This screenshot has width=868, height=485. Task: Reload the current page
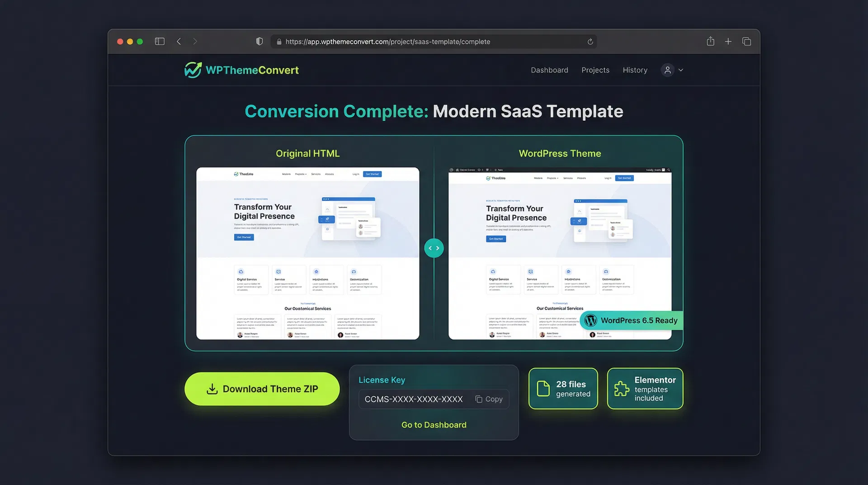click(x=590, y=42)
